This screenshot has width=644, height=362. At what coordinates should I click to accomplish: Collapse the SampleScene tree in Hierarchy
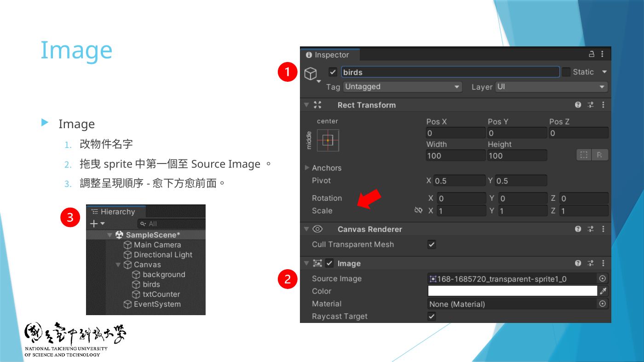(109, 235)
